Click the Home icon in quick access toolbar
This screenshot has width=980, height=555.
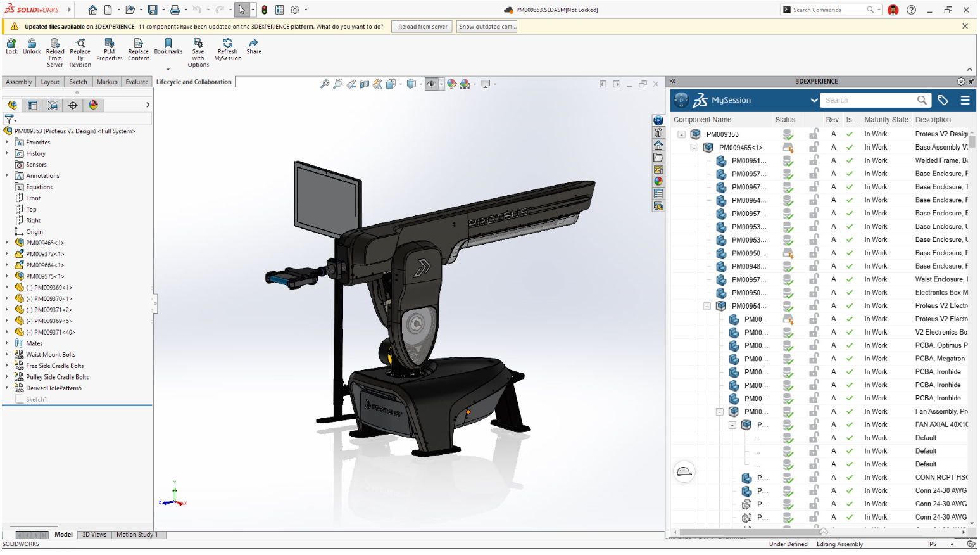click(x=92, y=10)
